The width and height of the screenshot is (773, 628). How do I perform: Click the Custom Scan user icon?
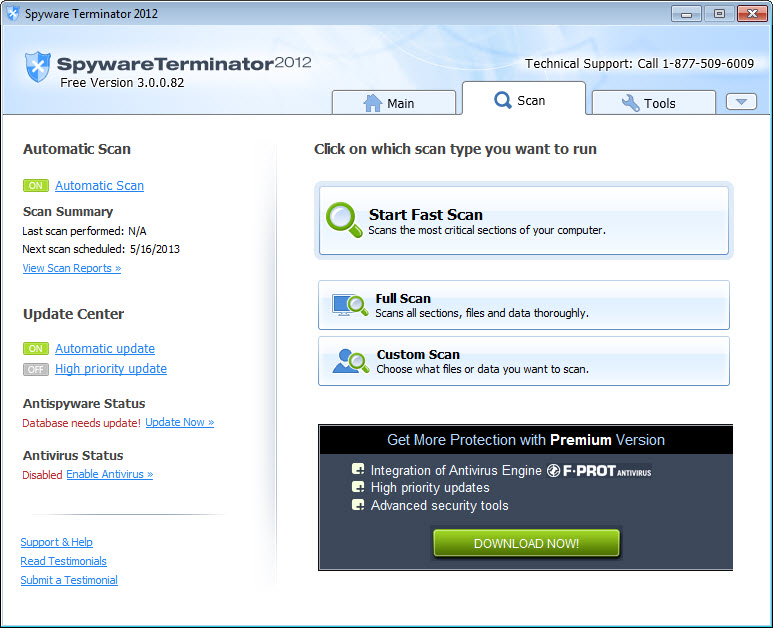coord(351,361)
